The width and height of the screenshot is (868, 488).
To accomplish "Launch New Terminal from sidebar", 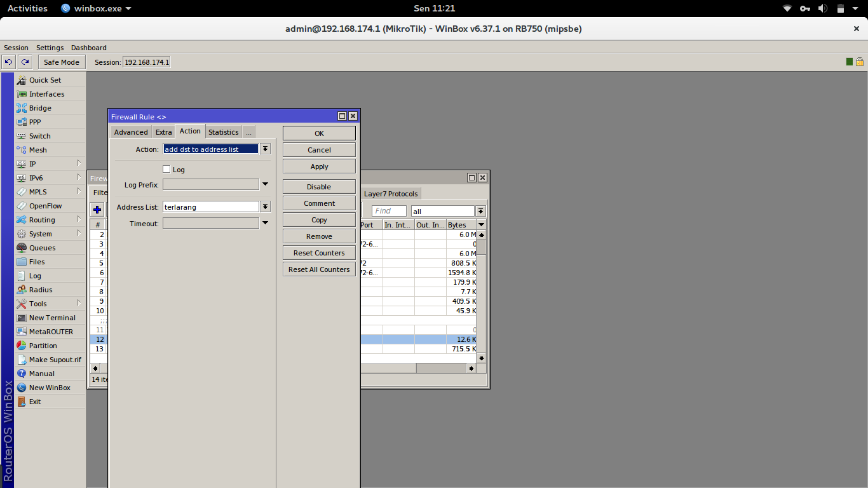I will (50, 318).
